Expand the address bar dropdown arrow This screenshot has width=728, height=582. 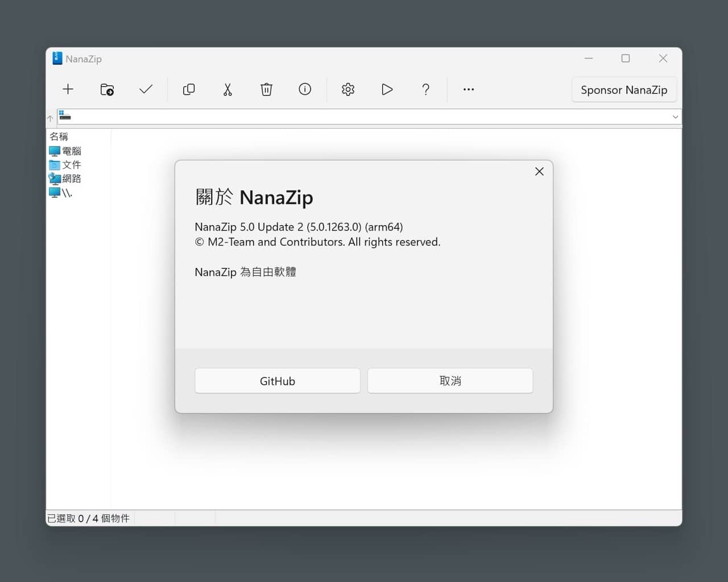click(675, 117)
